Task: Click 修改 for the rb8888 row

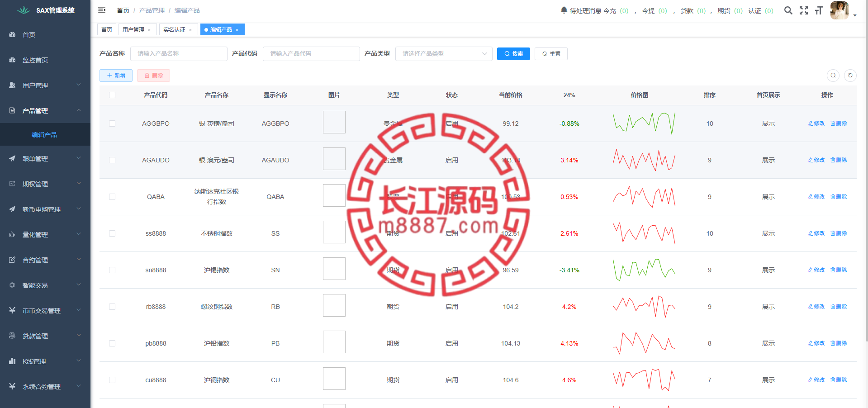Action: 816,307
